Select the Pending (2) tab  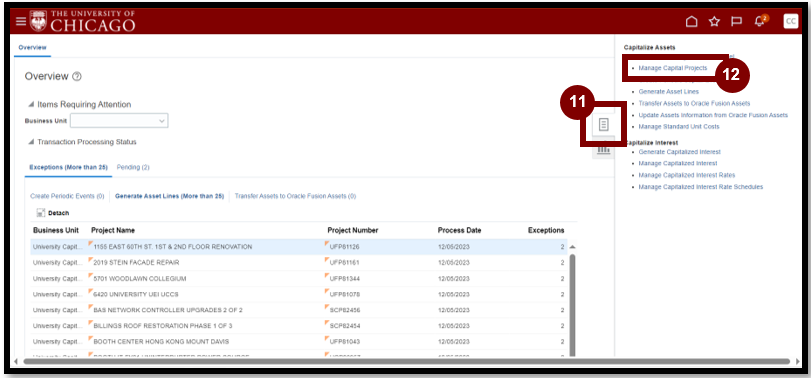(133, 167)
